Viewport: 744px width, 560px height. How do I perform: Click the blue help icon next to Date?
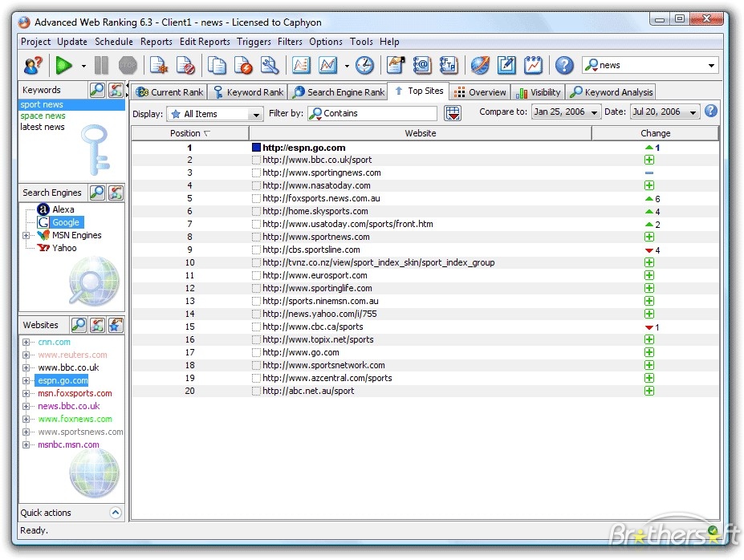(711, 111)
